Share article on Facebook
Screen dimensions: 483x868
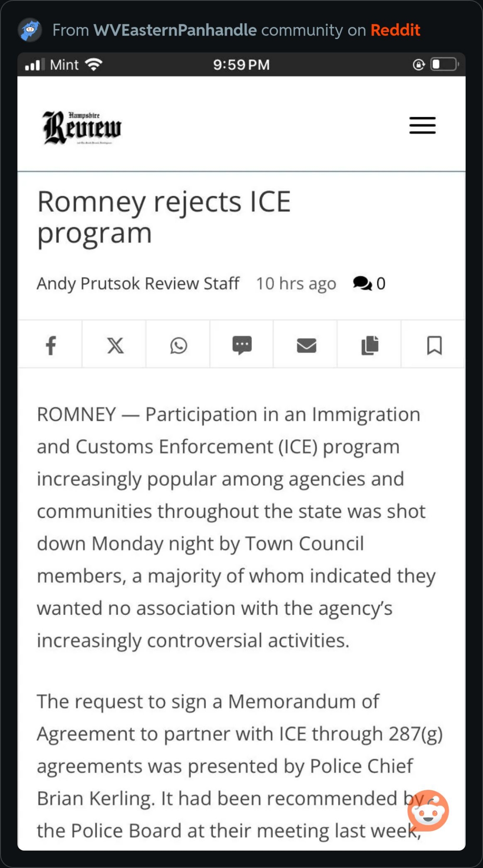pos(51,345)
